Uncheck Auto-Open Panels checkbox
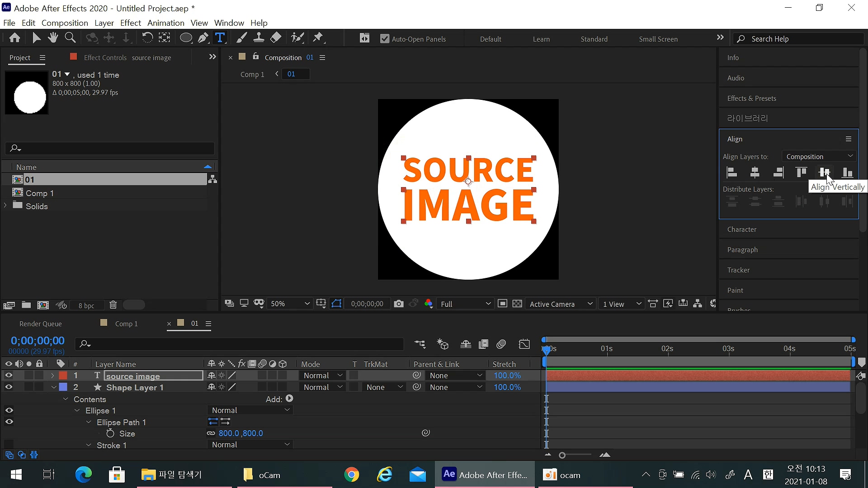 point(385,39)
